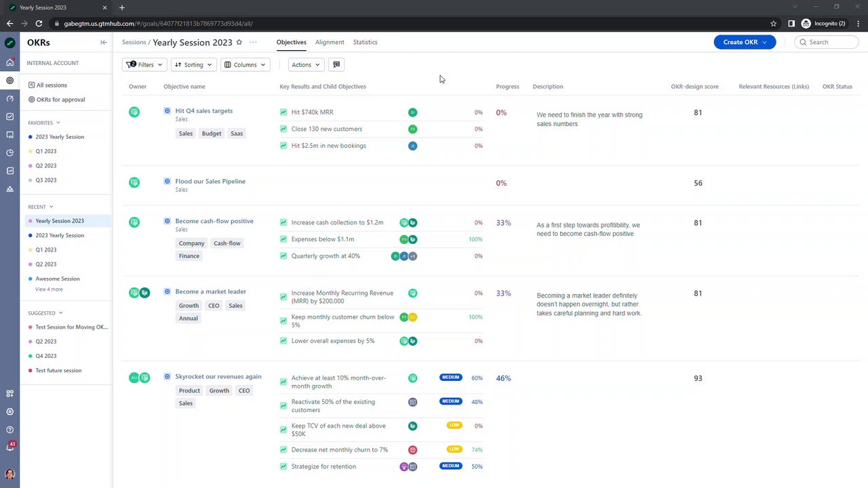Screen dimensions: 868x488
Task: Open the Filters dropdown
Action: pyautogui.click(x=144, y=64)
